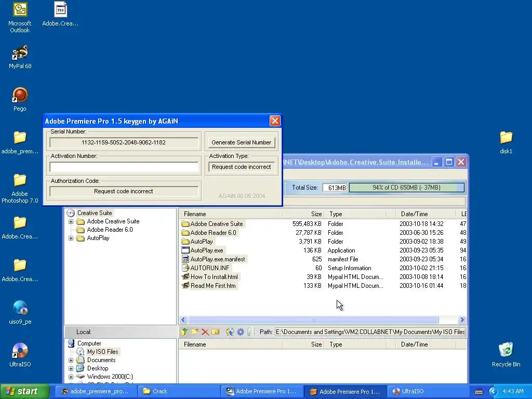This screenshot has width=532, height=399.
Task: Select adobe_prem... desktop folder
Action: pyautogui.click(x=20, y=142)
